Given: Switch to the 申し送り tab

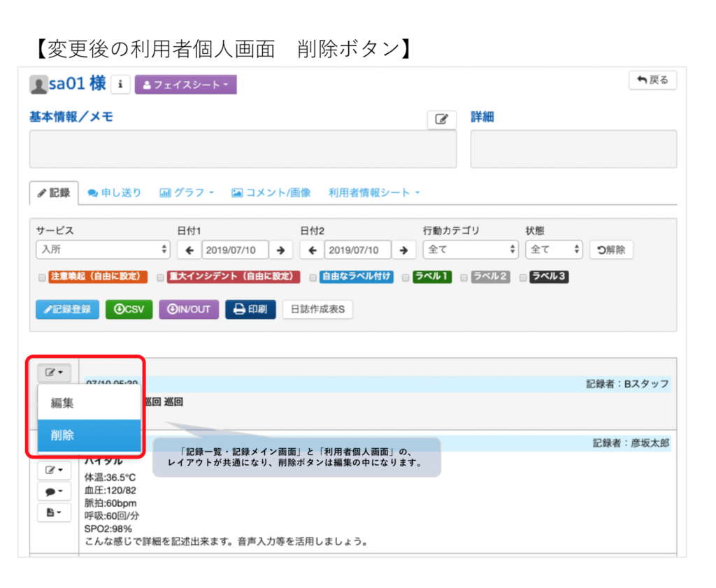Looking at the screenshot, I should 115,193.
